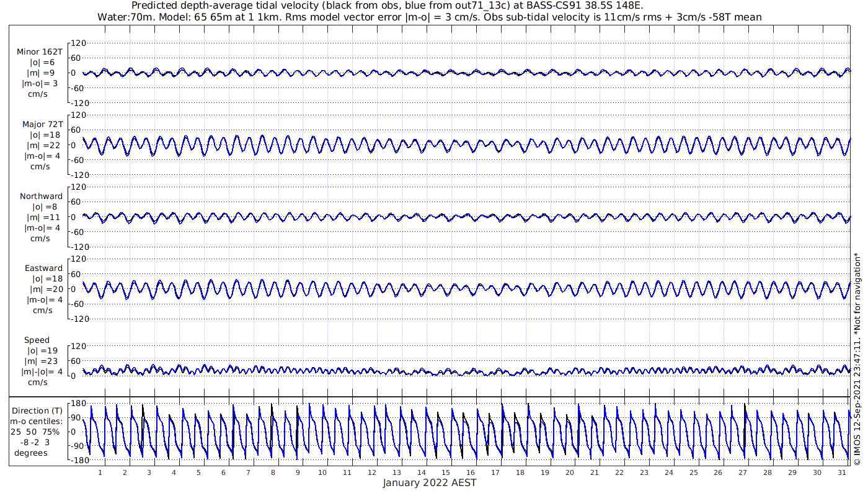Click day "24" on the date axis
Screen dimensions: 868x496
click(x=668, y=472)
